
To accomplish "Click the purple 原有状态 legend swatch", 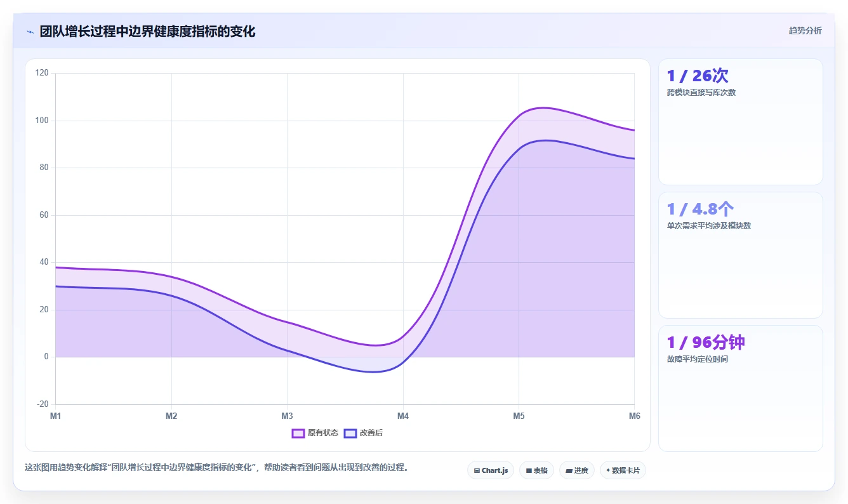I will 298,433.
